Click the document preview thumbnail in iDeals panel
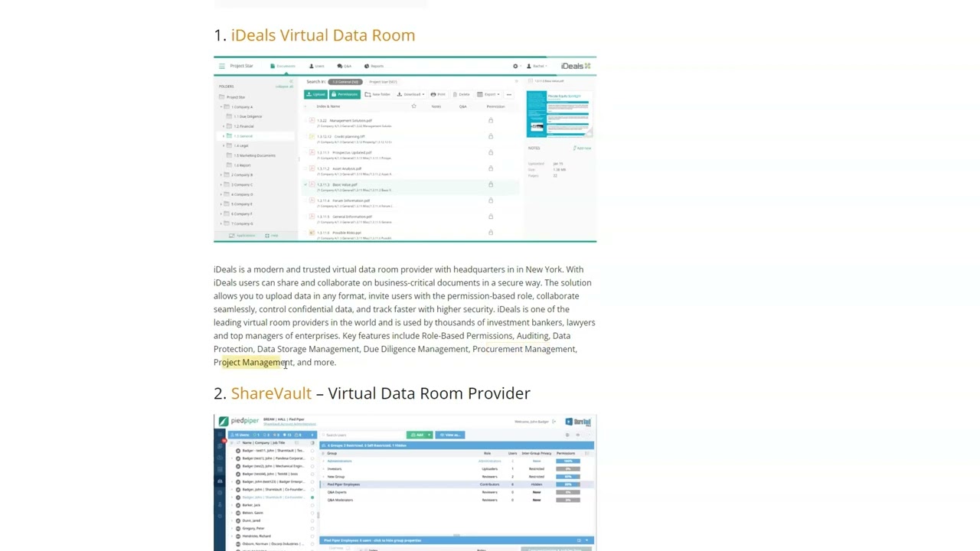This screenshot has width=980, height=551. (x=558, y=114)
